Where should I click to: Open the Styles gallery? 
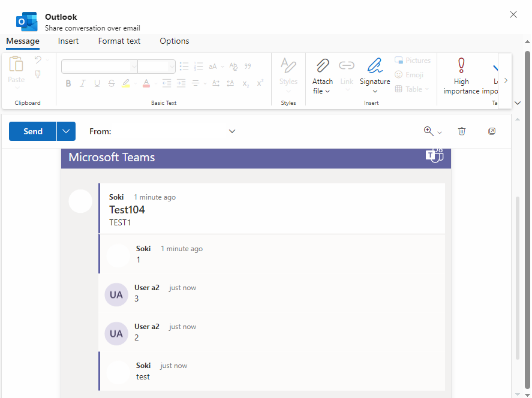288,76
